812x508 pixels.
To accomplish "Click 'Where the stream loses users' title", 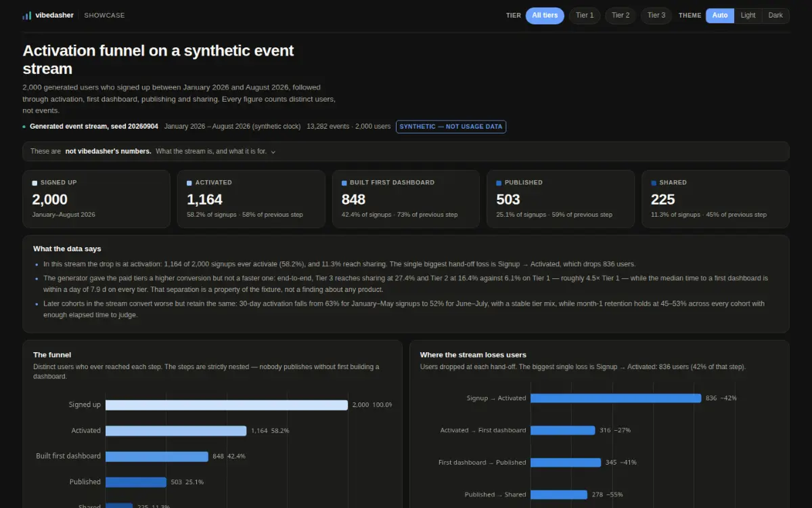I will (x=473, y=355).
